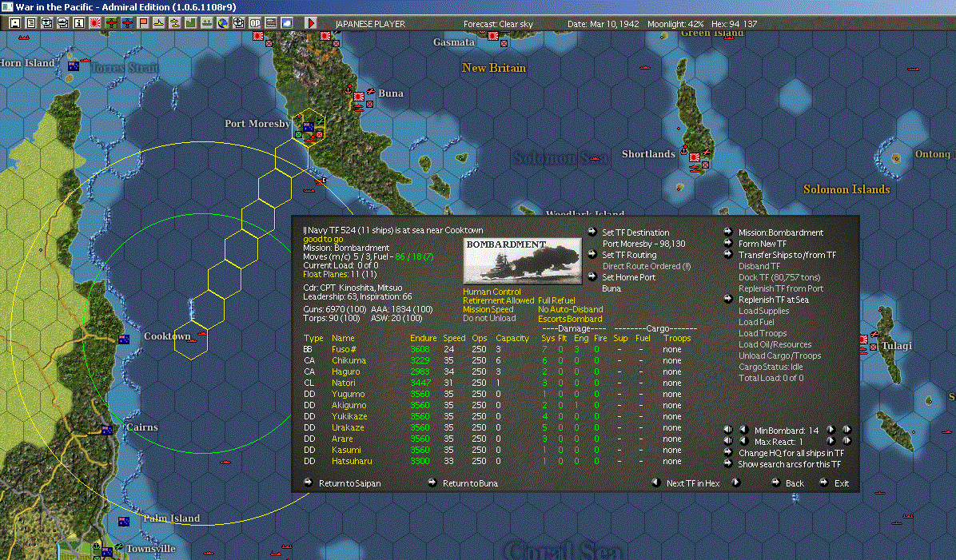Toggle Mission Speed setting
Image resolution: width=956 pixels, height=560 pixels.
point(488,309)
